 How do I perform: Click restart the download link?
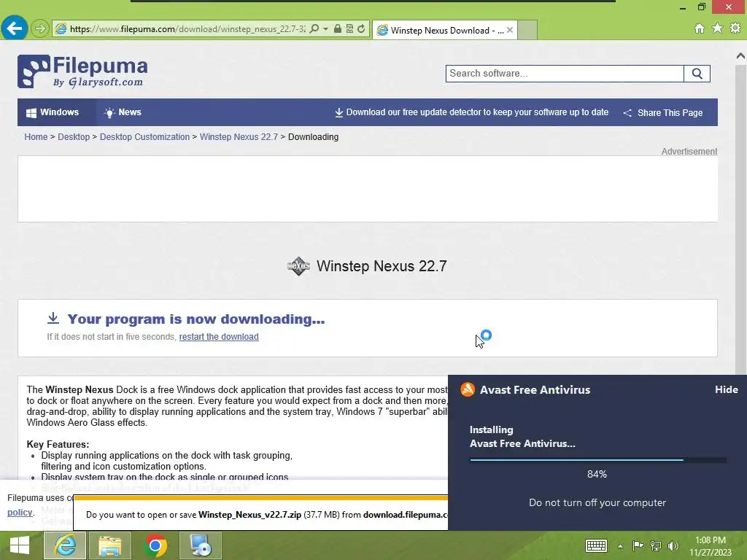click(219, 337)
